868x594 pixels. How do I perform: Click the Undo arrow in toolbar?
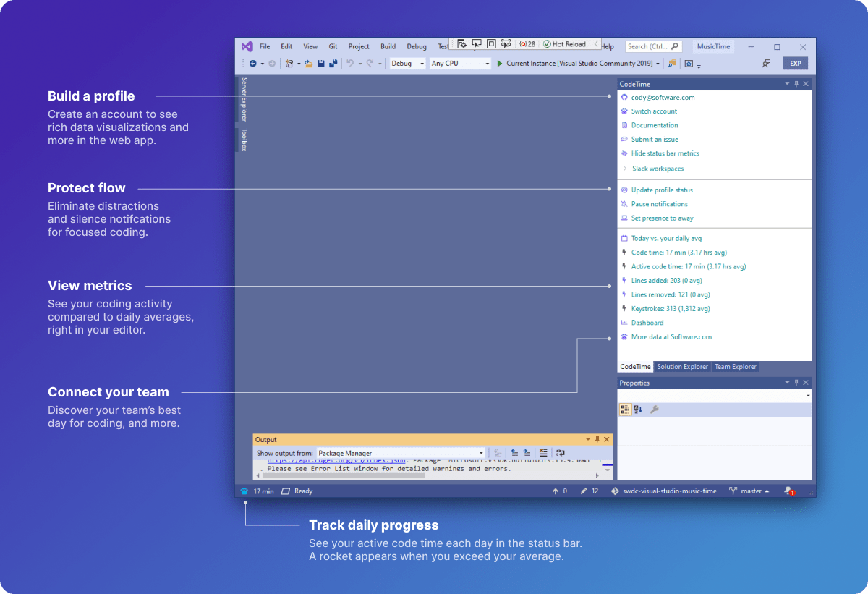click(350, 64)
